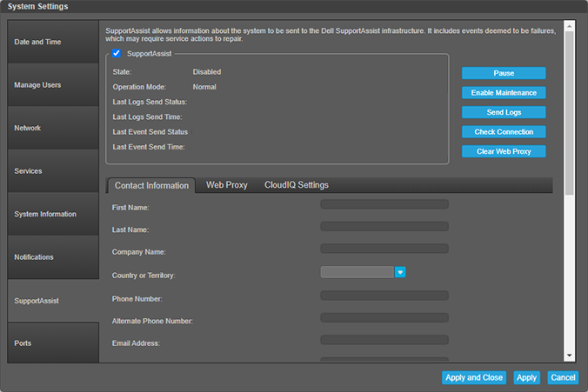The height and width of the screenshot is (392, 588).
Task: Open the Ports settings tab
Action: (x=53, y=343)
